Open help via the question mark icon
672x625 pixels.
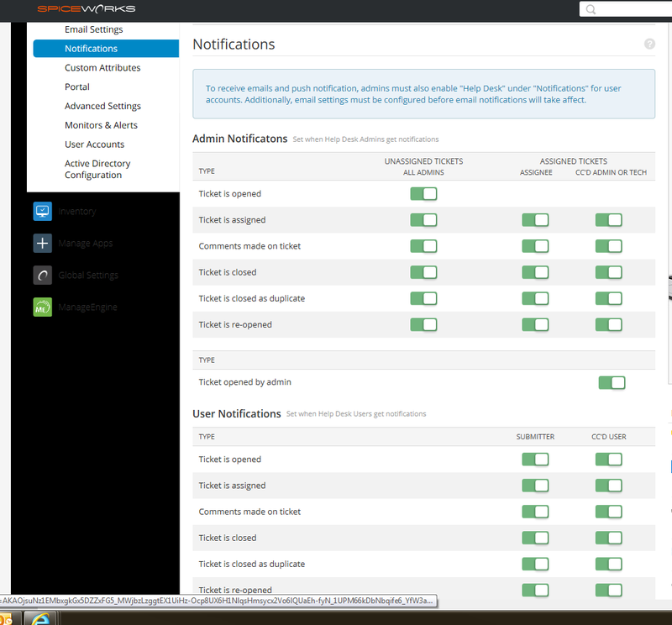649,44
